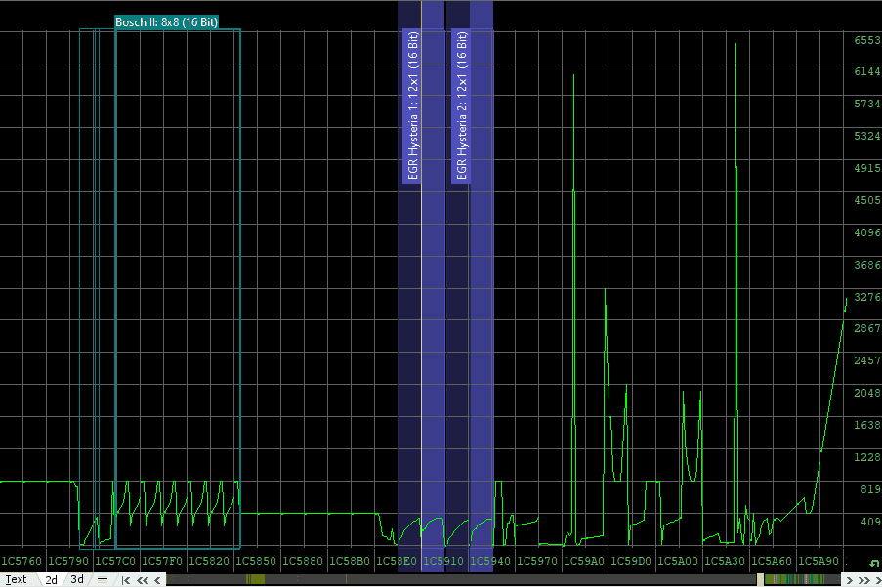Click inside the Bosch II map outline region
This screenshot has height=588, width=882.
177,293
